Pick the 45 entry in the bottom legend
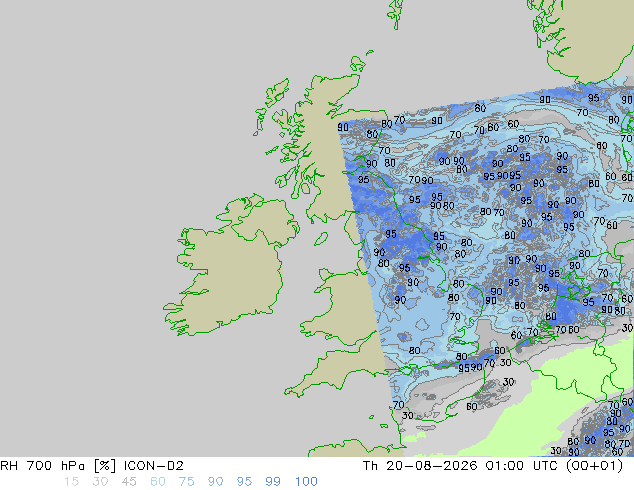The width and height of the screenshot is (634, 490). [129, 482]
